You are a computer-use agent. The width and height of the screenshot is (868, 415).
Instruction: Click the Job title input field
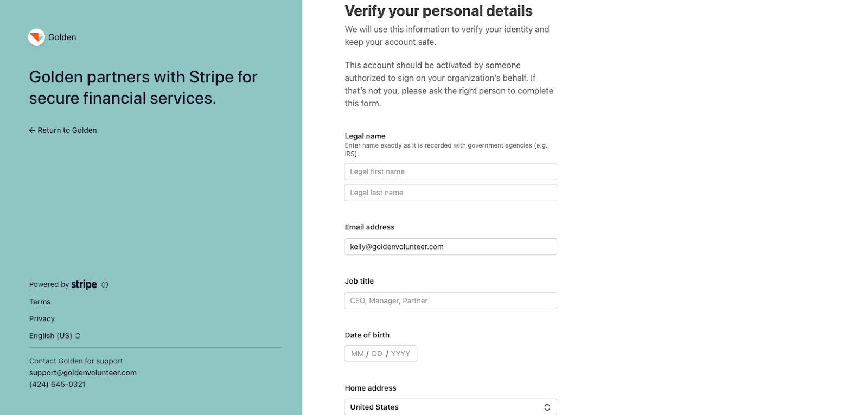(450, 301)
